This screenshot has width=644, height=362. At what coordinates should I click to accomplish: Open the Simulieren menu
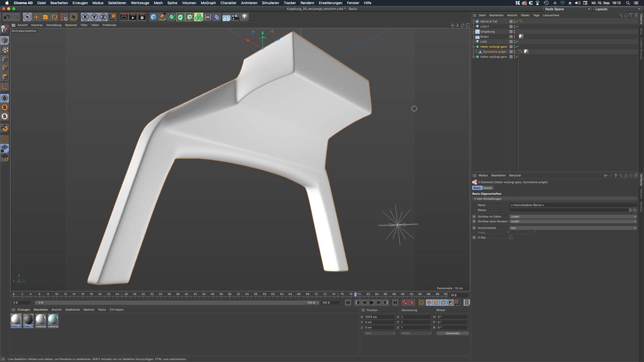pos(270,3)
